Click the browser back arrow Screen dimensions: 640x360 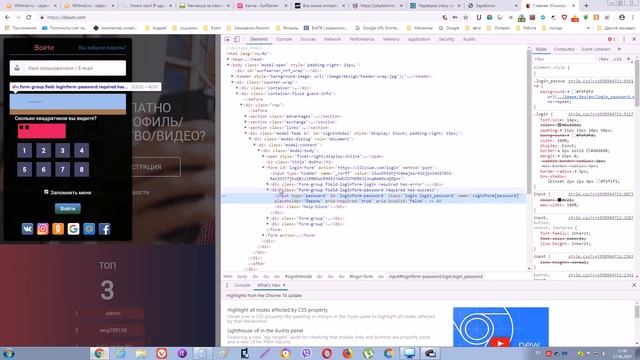click(7, 17)
